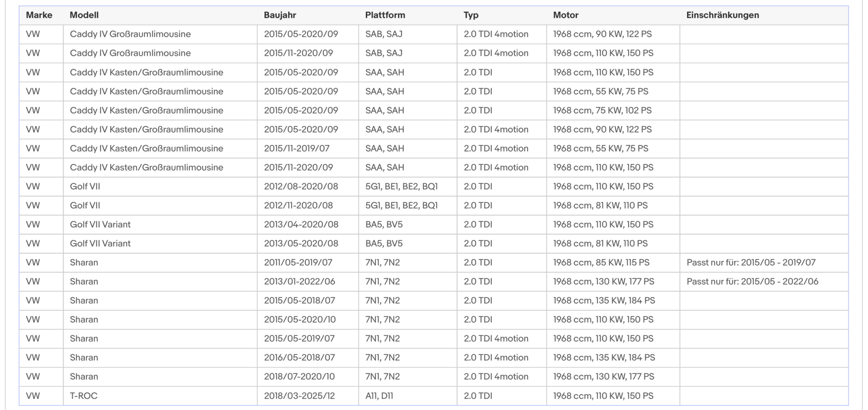Image resolution: width=868 pixels, height=410 pixels.
Task: Click the 2012/11-2020/08 Golf VII Baujahr cell
Action: (x=308, y=205)
